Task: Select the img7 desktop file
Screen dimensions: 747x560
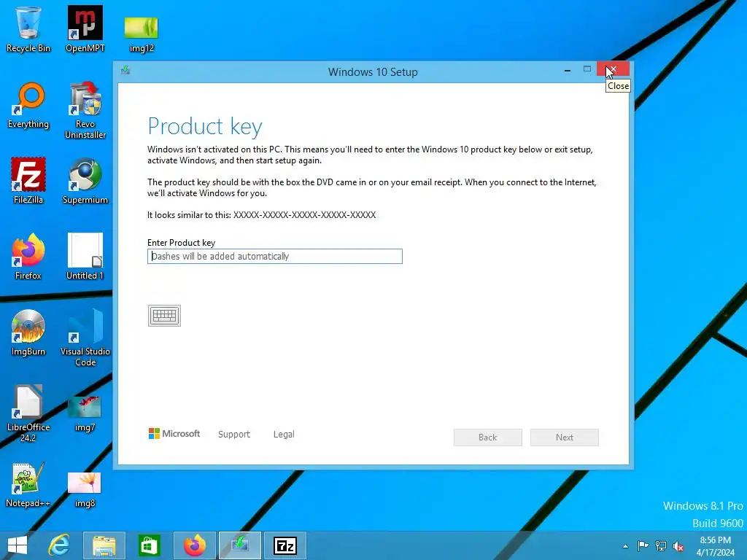Action: 85,413
